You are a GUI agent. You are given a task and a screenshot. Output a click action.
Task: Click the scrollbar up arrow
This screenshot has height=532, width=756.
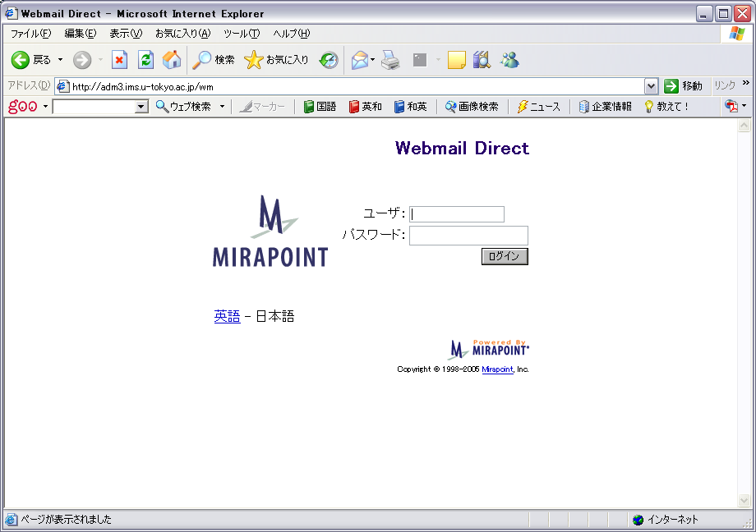pos(744,126)
